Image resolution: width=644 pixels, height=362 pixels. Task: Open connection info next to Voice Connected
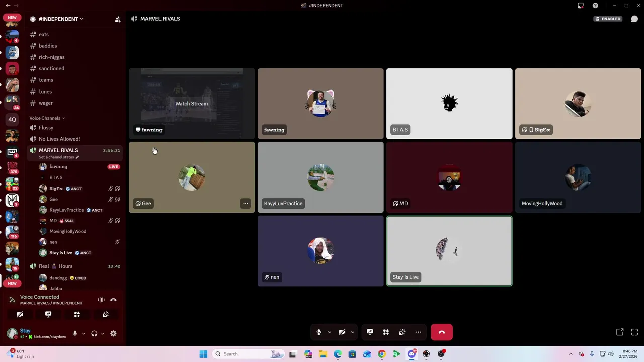(x=12, y=300)
